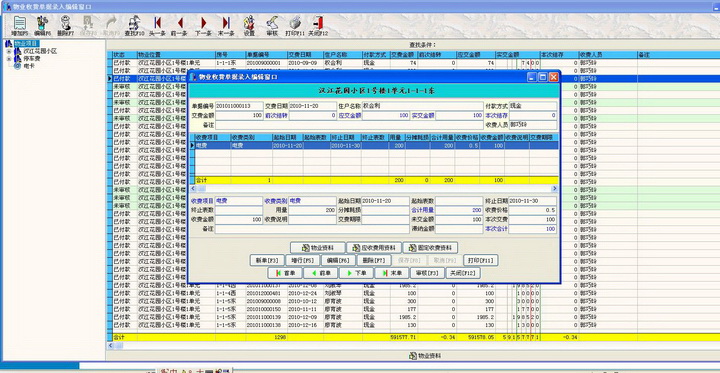Click the 删除[F7] dialog button
The height and width of the screenshot is (373, 720).
click(x=374, y=260)
